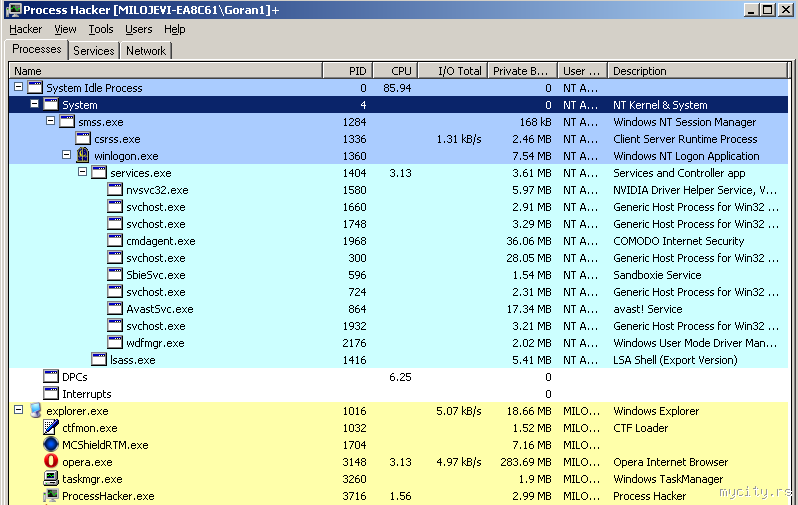The height and width of the screenshot is (505, 798).
Task: Click the Windows TaskManager description
Action: 668,479
